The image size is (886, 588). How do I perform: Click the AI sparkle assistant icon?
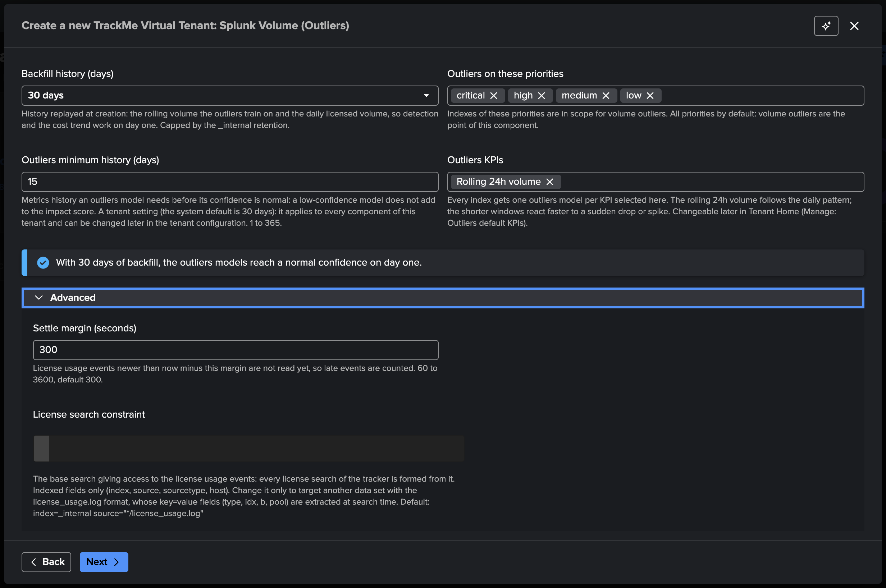point(826,26)
